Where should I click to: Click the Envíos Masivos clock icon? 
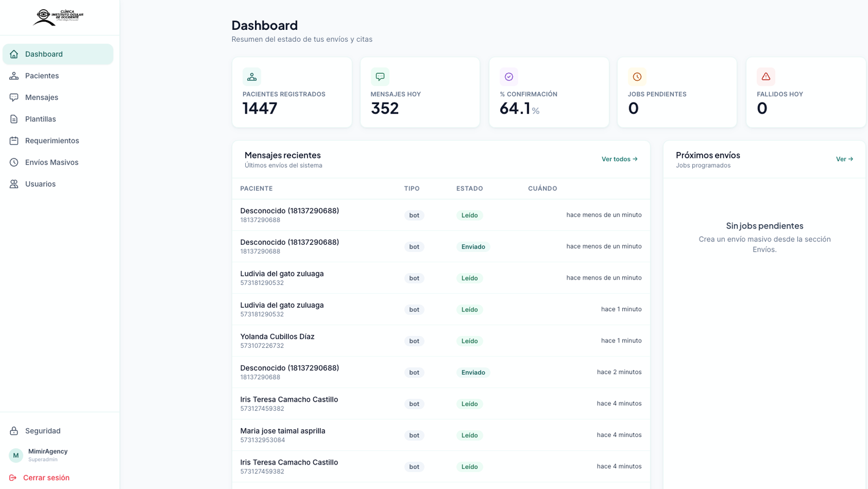(14, 163)
